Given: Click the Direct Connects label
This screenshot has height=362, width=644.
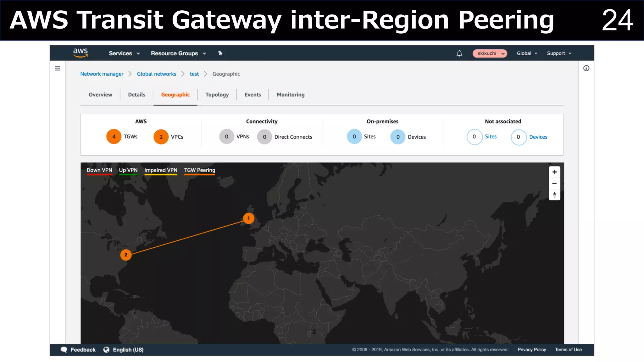Looking at the screenshot, I should pos(293,137).
